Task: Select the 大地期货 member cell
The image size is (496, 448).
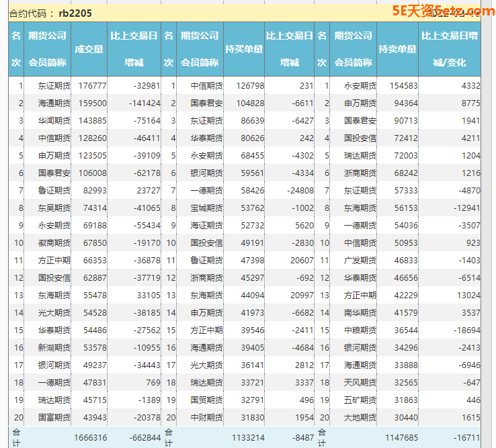Action: [360, 417]
